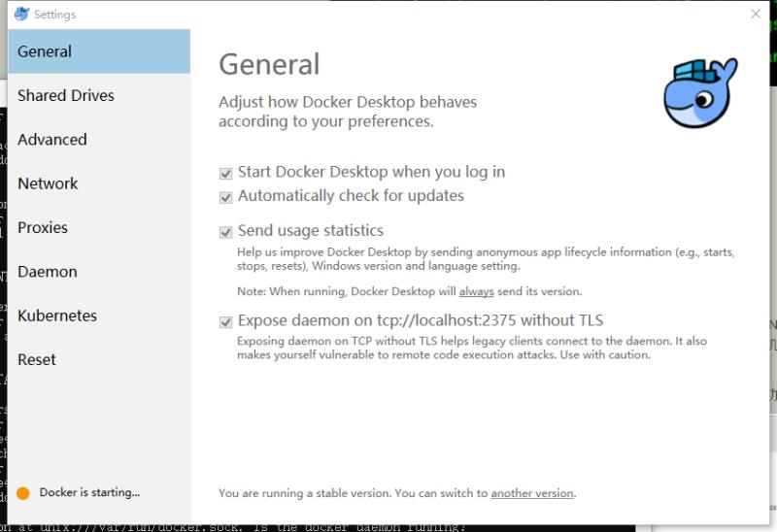Screen dimensions: 777x532
Task: Uncheck Automatically check for updates
Action: (226, 197)
